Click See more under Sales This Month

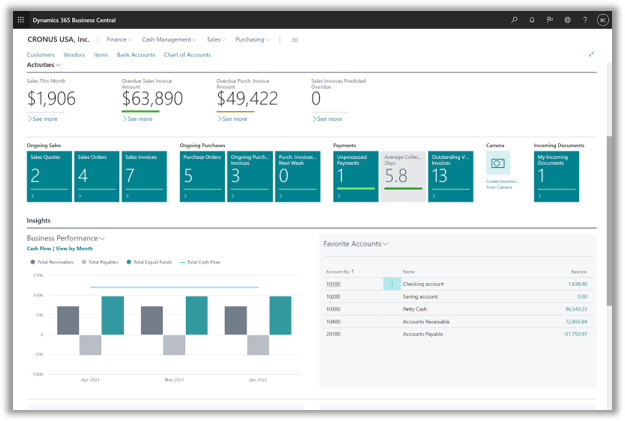pyautogui.click(x=43, y=119)
